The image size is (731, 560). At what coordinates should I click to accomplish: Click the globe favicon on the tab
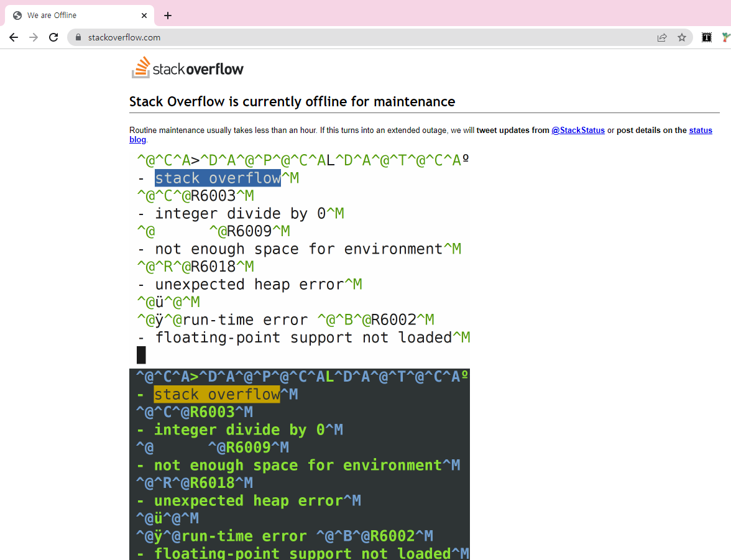click(17, 16)
